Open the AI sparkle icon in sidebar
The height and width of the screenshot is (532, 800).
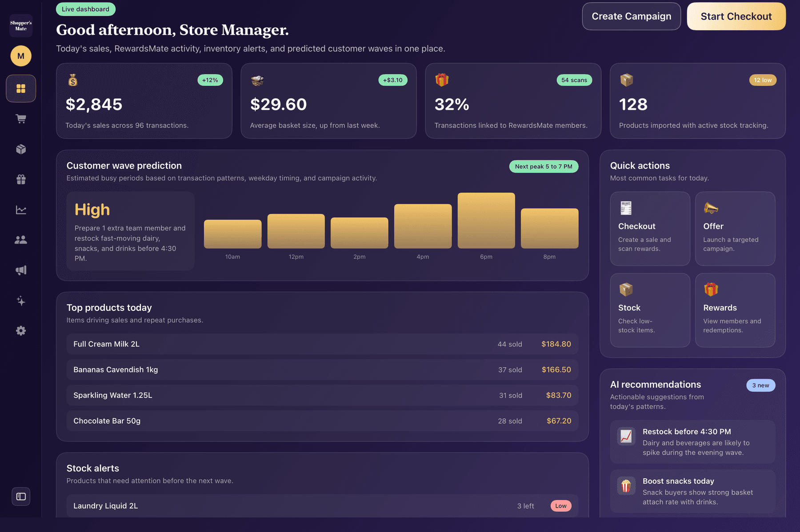(x=21, y=301)
